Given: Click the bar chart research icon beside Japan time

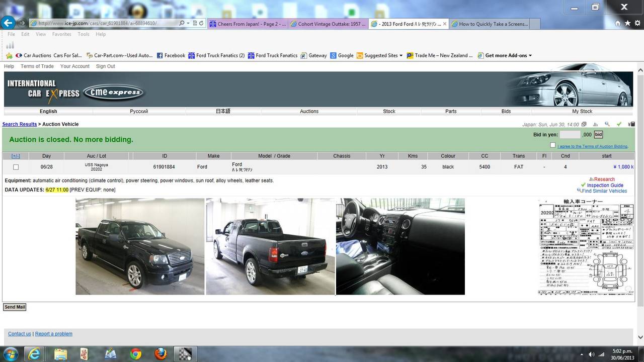Looking at the screenshot, I should point(596,124).
